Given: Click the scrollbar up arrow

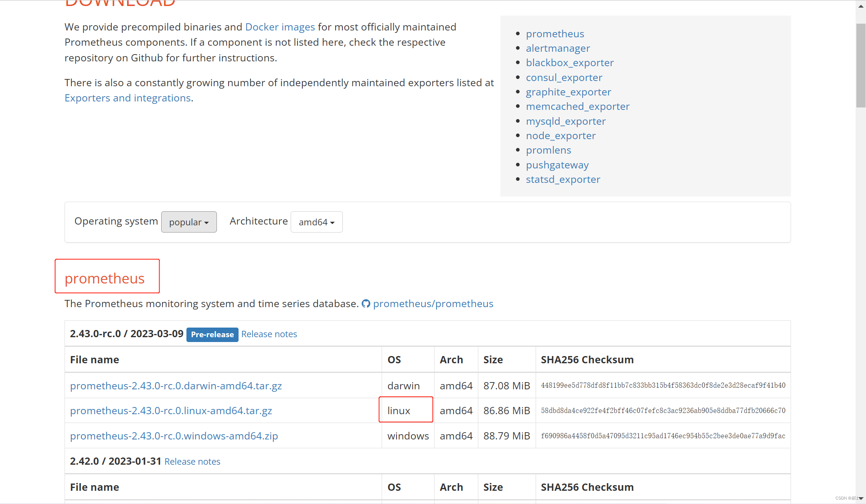Looking at the screenshot, I should [x=860, y=6].
